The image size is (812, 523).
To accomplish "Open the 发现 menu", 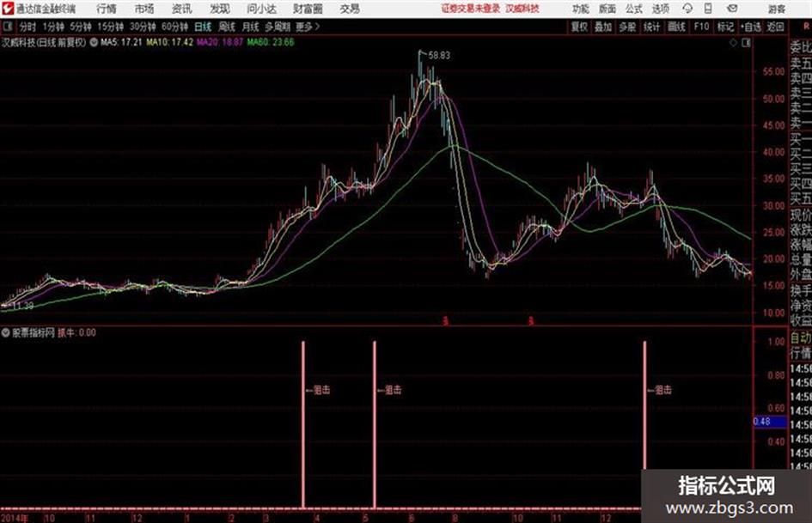I will (220, 9).
